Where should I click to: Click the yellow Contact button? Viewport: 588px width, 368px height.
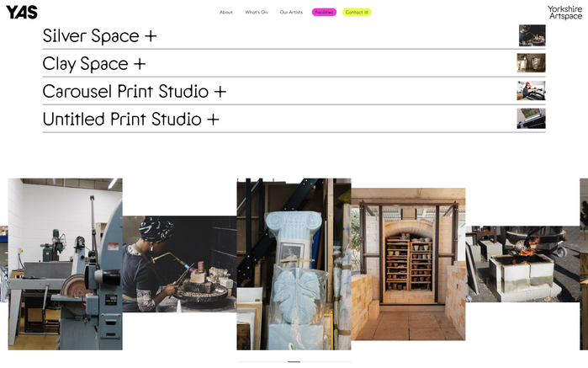[x=356, y=13]
